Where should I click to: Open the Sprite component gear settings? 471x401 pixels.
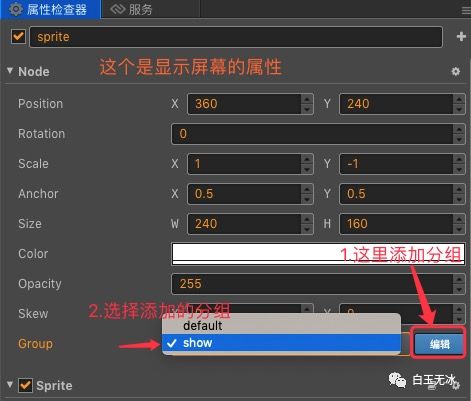456,385
